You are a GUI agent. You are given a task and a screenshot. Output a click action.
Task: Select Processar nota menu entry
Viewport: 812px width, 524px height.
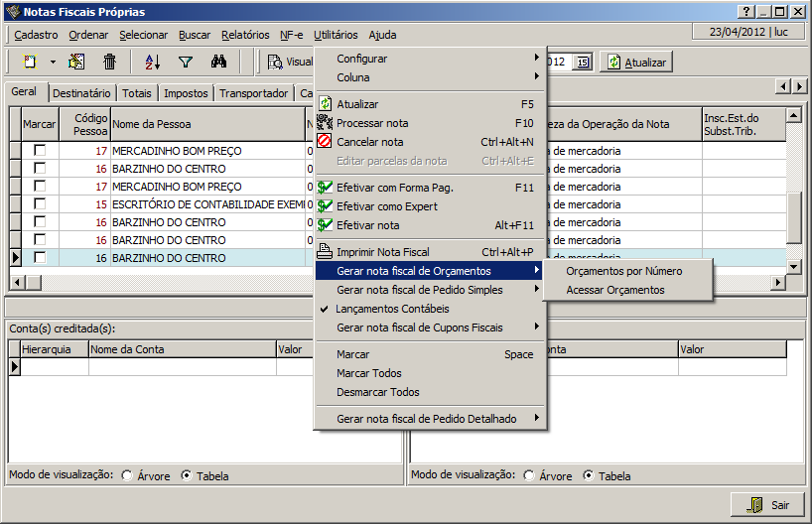[x=372, y=123]
